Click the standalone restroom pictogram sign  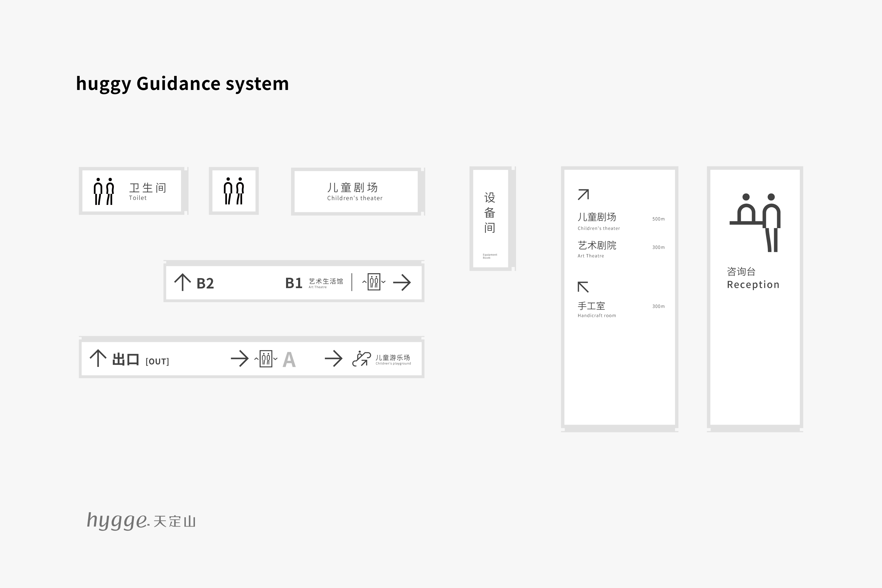(234, 191)
